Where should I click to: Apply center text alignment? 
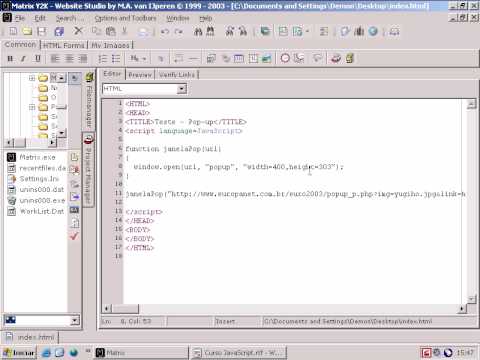click(x=69, y=59)
